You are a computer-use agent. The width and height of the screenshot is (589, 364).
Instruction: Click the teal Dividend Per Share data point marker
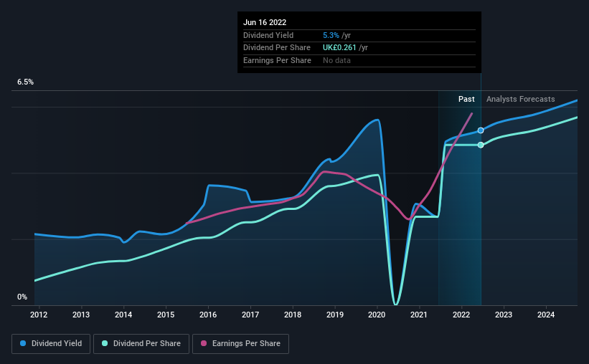[x=481, y=145]
